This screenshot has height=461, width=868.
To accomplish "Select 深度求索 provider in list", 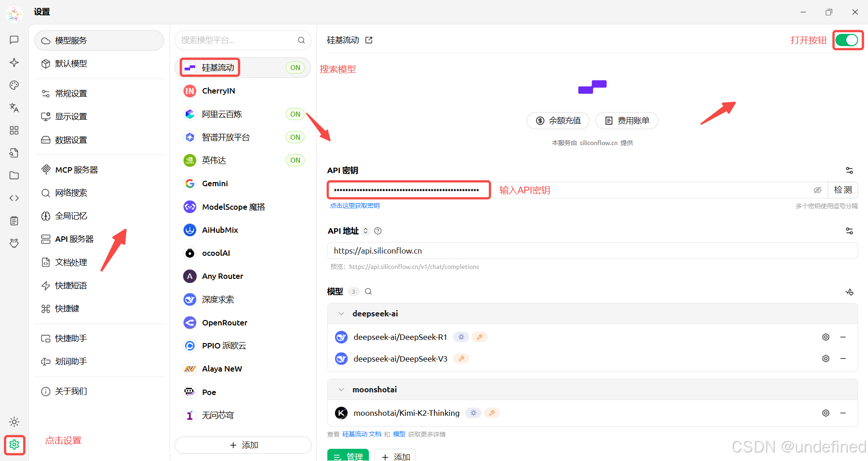I will (x=243, y=300).
